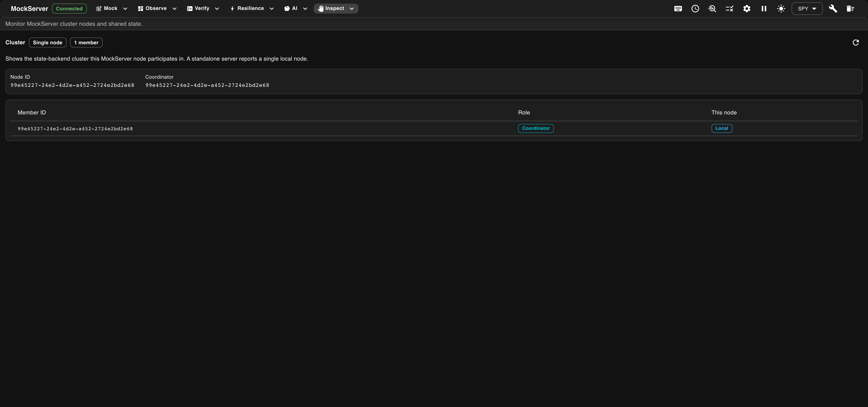Click the MockServer title

[29, 9]
